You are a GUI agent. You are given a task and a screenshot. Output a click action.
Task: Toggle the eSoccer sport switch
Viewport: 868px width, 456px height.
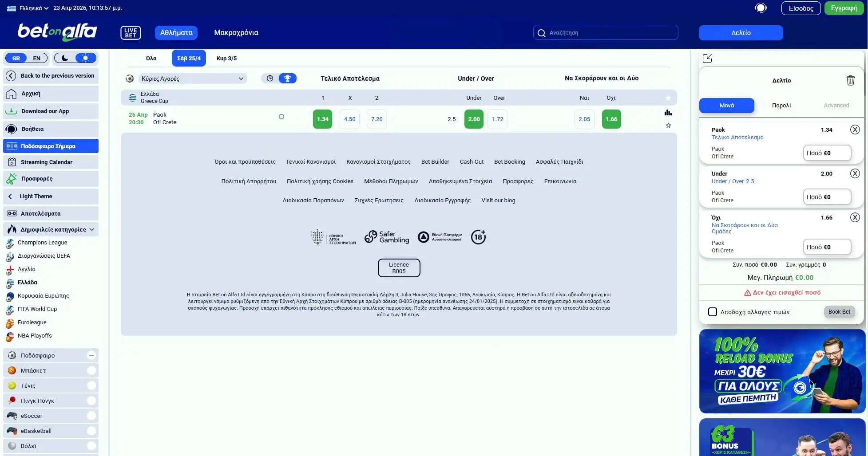tap(91, 416)
